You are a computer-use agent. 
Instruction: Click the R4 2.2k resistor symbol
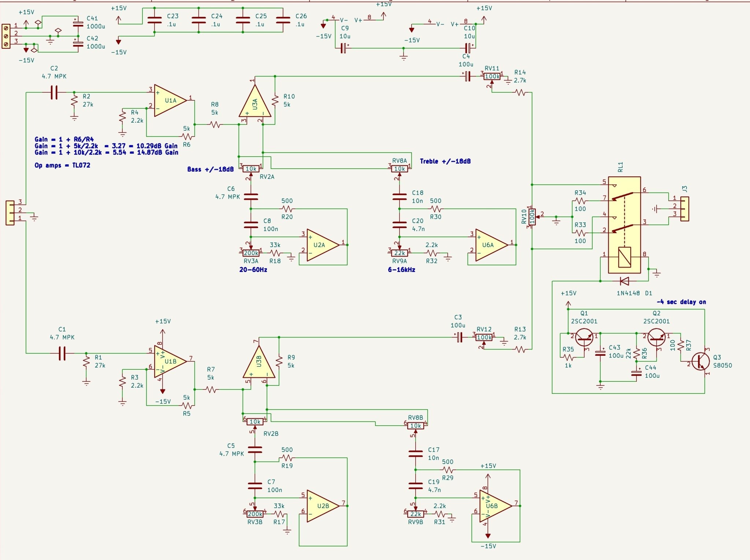point(122,116)
